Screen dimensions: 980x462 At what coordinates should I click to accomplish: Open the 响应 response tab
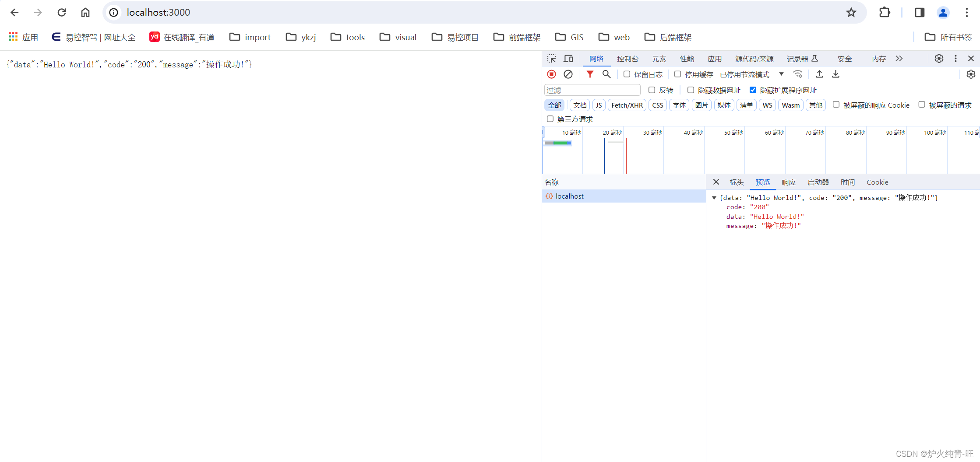pyautogui.click(x=789, y=182)
